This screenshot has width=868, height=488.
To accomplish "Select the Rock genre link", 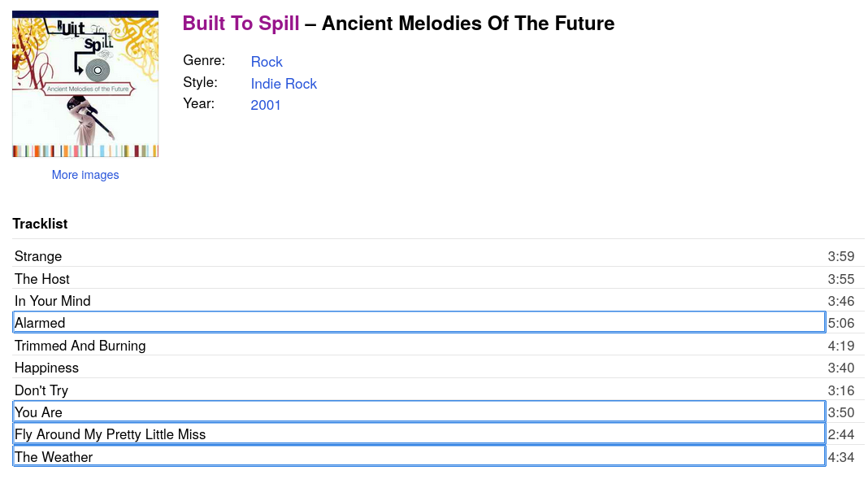I will tap(267, 62).
